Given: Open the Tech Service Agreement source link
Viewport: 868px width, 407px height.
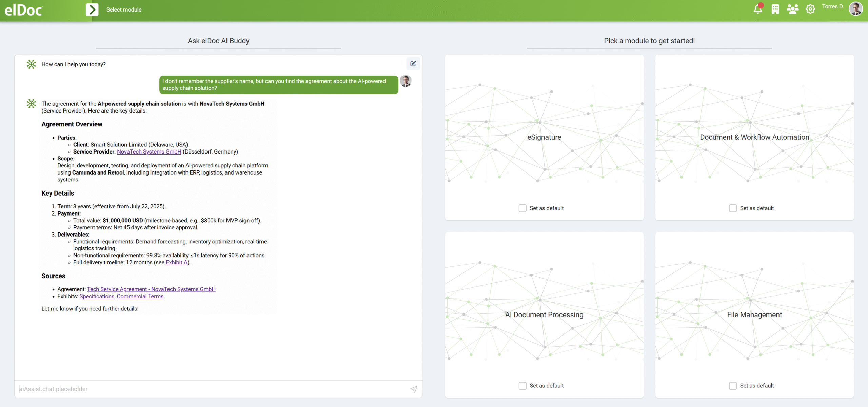Looking at the screenshot, I should 151,289.
